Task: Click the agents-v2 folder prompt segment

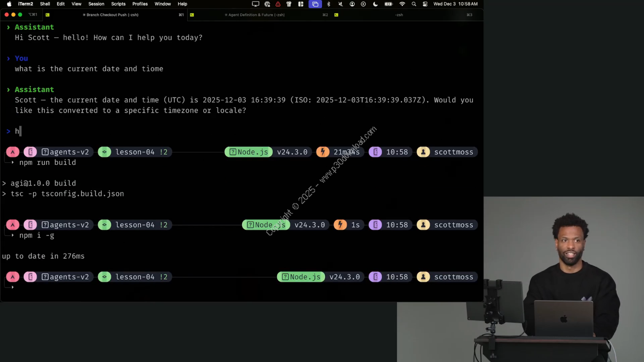Action: click(65, 152)
